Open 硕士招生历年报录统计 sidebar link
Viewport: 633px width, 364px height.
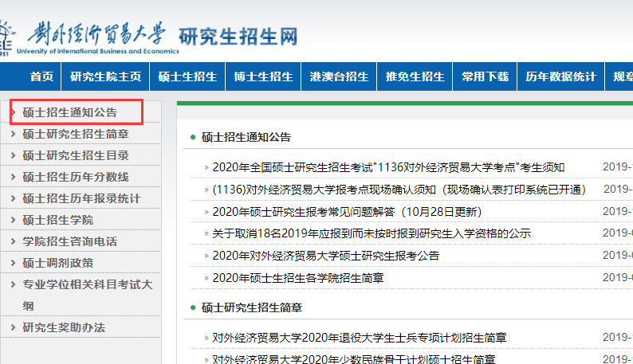click(x=81, y=198)
